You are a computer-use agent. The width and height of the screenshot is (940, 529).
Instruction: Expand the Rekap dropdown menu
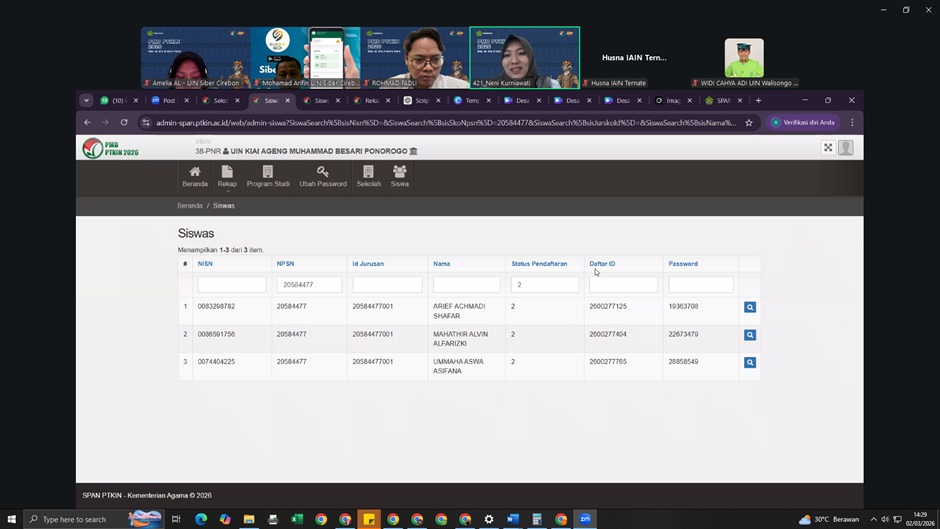click(227, 177)
